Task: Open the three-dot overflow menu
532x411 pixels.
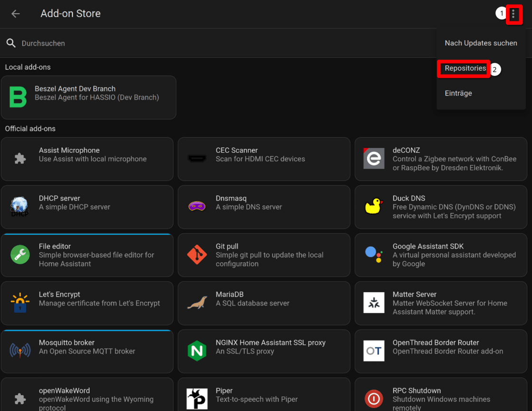Action: click(x=514, y=14)
